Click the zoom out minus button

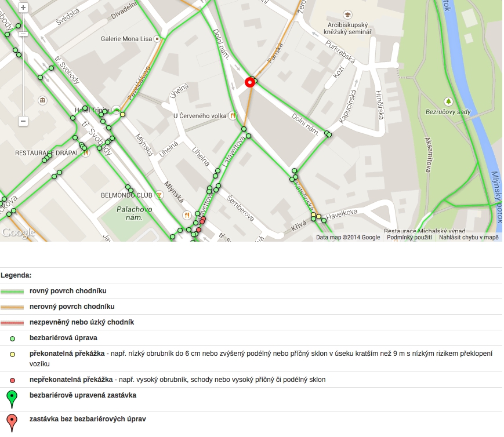(x=23, y=121)
